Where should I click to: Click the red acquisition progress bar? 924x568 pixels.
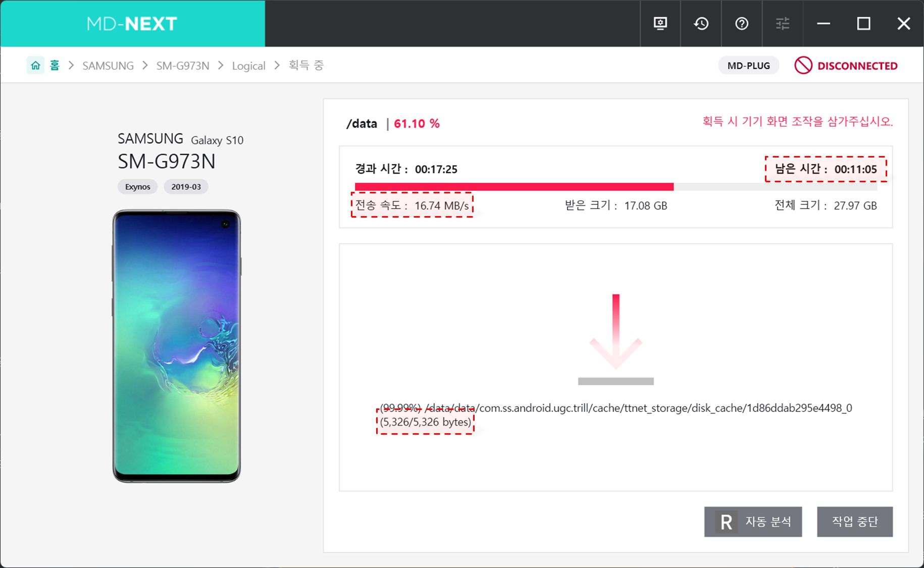click(514, 187)
